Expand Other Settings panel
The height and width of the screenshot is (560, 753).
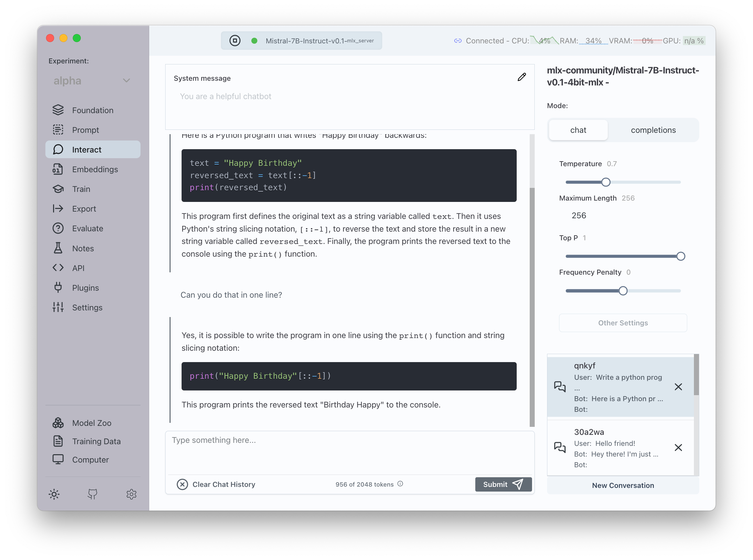click(622, 323)
